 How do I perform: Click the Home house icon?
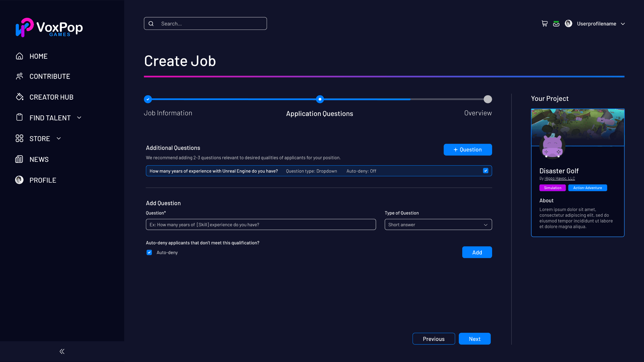coord(19,56)
